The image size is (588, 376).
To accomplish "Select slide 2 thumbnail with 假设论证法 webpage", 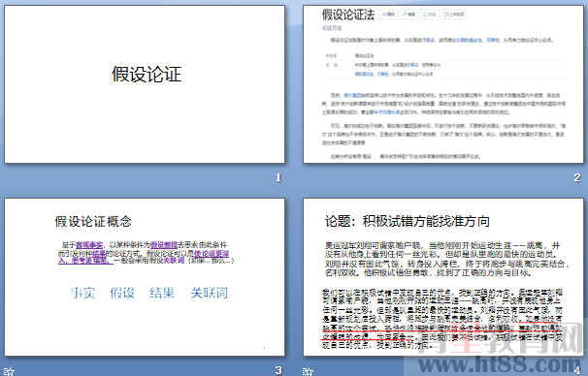I will coord(443,84).
